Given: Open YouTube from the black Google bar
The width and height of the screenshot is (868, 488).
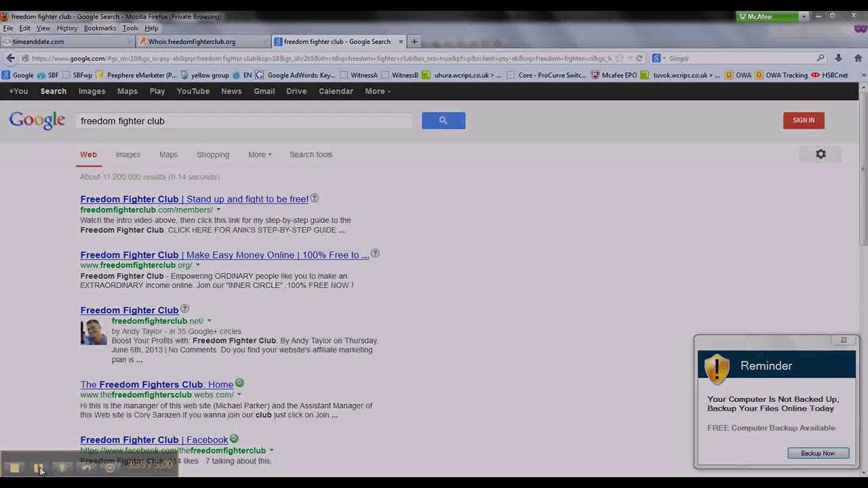Looking at the screenshot, I should pos(193,91).
